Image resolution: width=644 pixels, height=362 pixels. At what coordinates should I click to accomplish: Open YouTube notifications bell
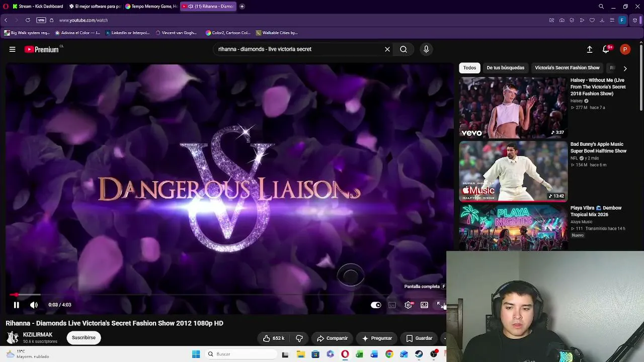click(x=606, y=49)
